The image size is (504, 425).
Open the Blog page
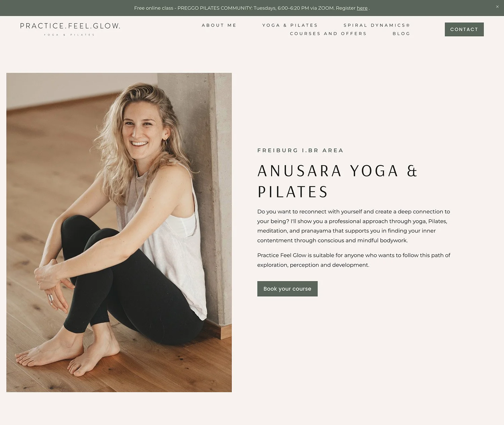tap(402, 34)
